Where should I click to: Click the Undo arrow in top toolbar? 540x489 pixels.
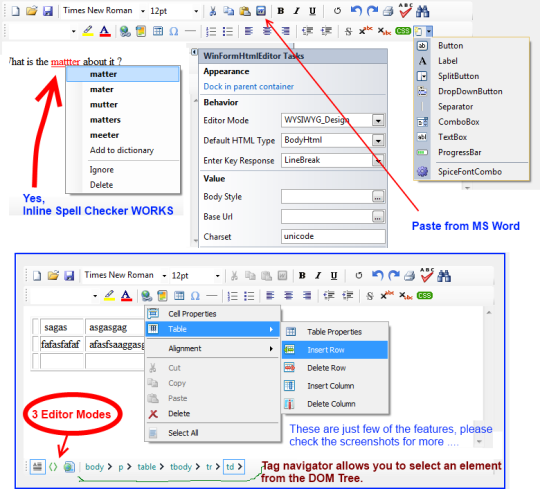(356, 11)
